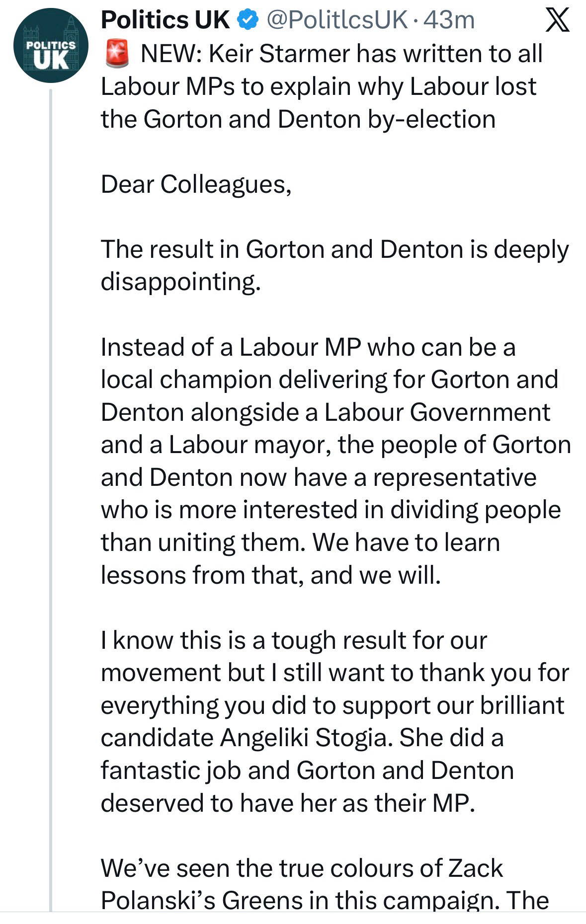Screen dimensions: 586x924
Task: Click the 'We've seen the true colours' paragraph
Action: (x=302, y=868)
